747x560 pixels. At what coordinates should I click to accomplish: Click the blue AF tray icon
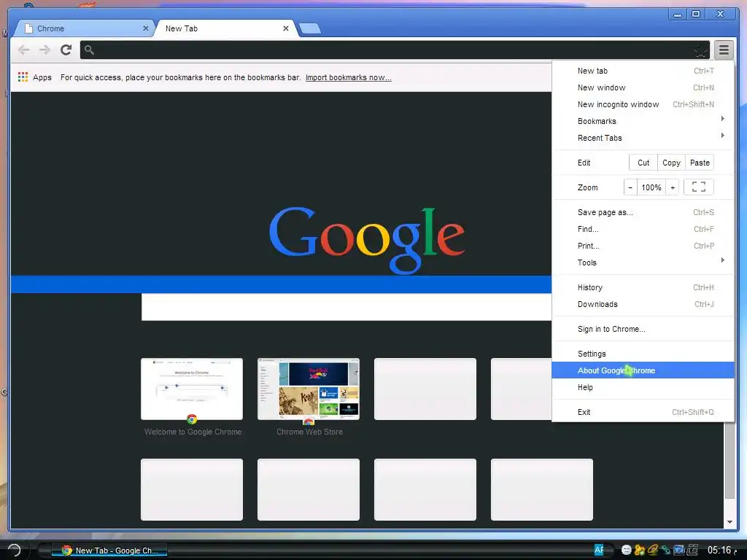(x=599, y=550)
